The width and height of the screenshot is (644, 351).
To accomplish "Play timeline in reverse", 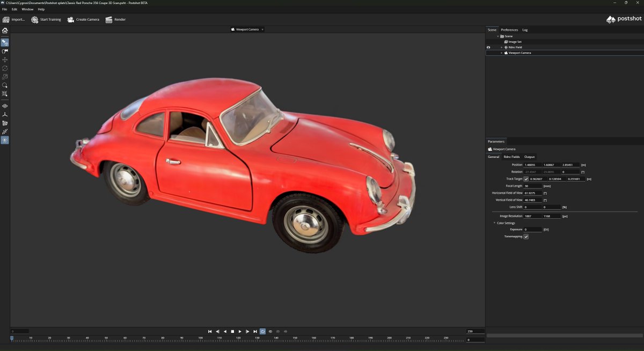I will point(225,332).
